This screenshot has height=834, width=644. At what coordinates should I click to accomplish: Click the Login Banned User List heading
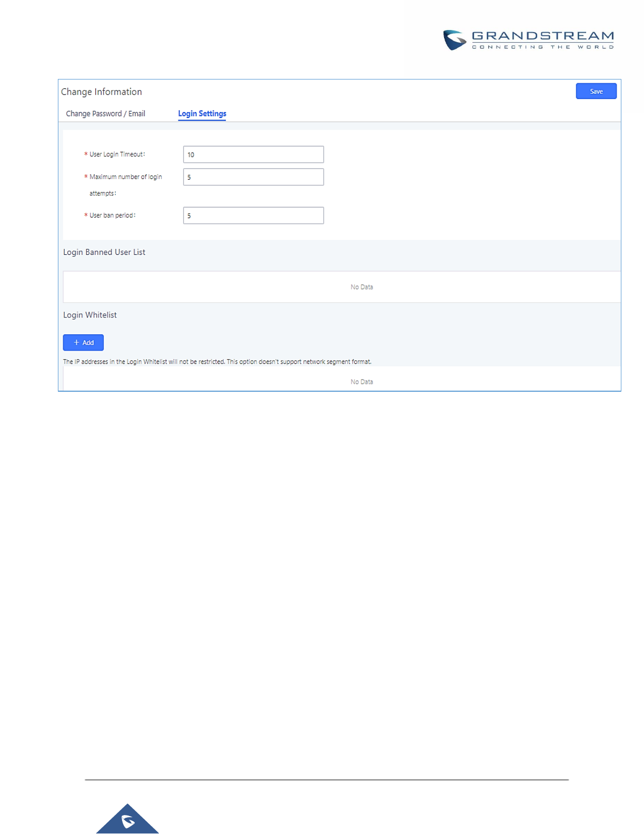[x=104, y=252]
